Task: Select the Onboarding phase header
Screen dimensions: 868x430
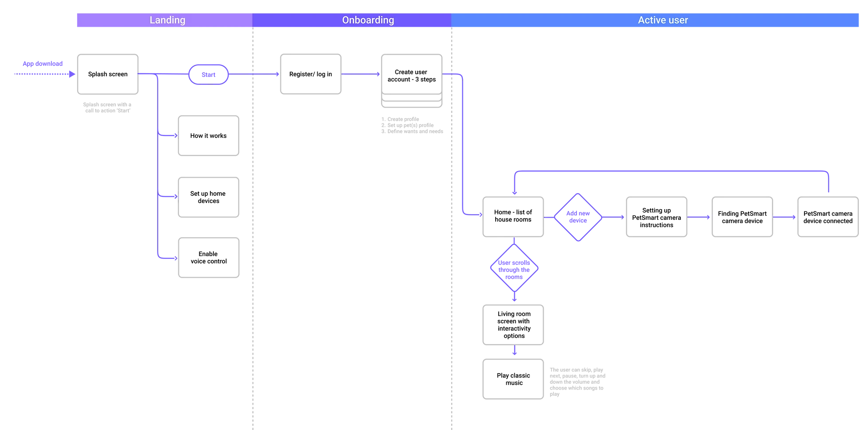Action: [352, 20]
